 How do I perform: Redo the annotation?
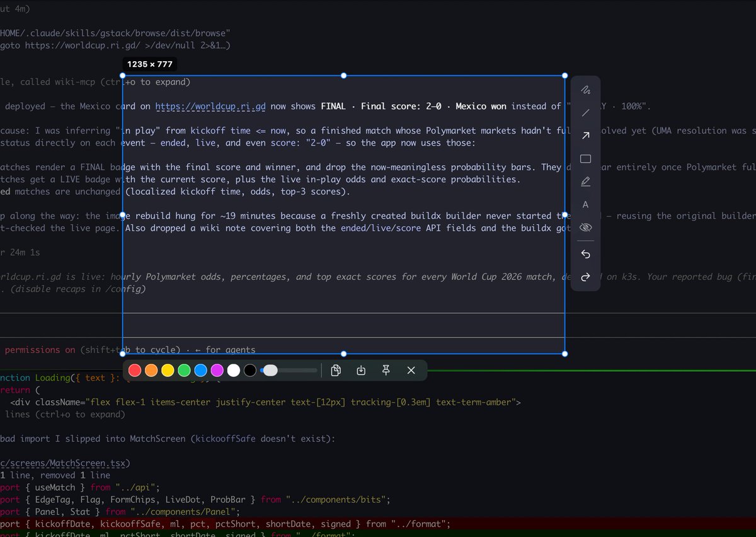tap(585, 277)
